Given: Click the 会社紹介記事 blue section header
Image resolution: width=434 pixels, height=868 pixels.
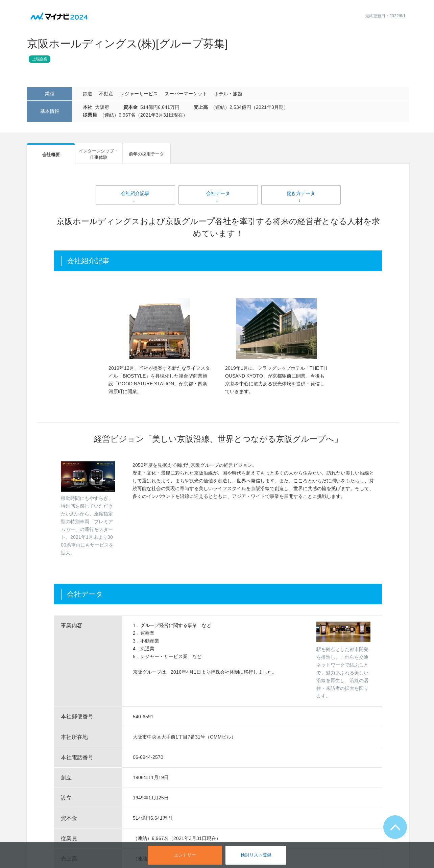Looking at the screenshot, I should coord(218,261).
